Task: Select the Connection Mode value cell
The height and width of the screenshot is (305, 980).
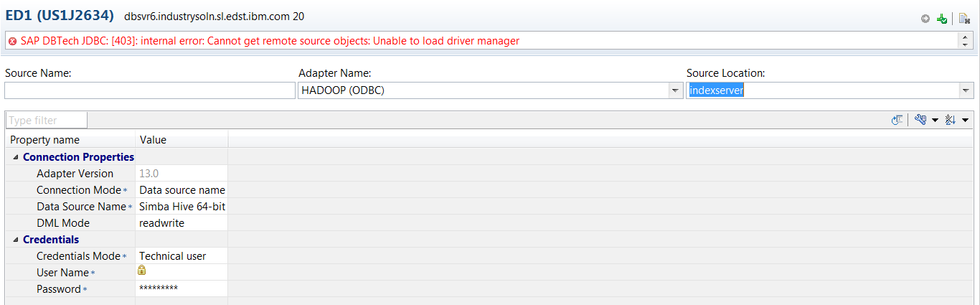Action: [182, 190]
